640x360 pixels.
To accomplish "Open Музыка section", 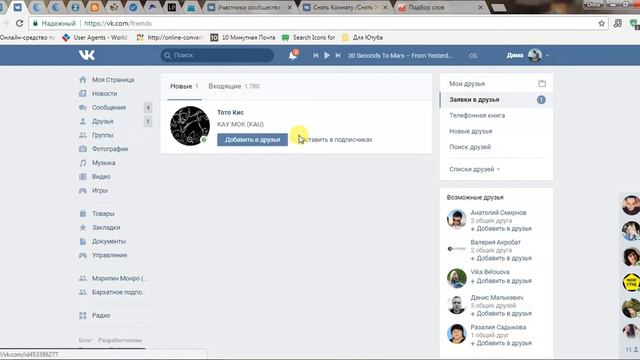I will click(x=103, y=163).
